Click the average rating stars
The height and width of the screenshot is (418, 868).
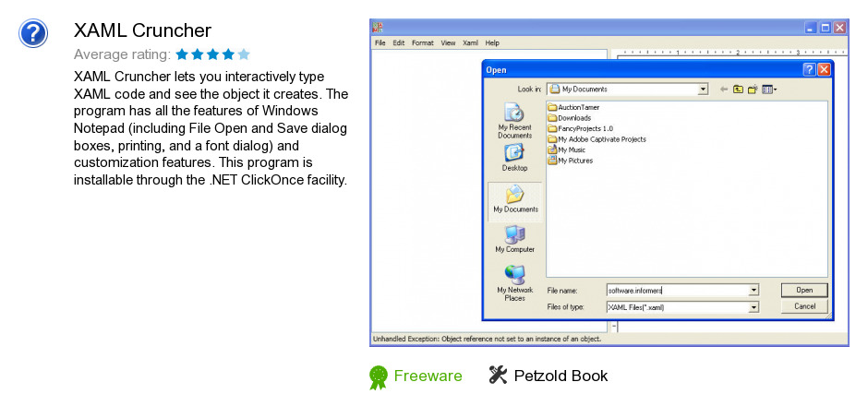coord(212,54)
